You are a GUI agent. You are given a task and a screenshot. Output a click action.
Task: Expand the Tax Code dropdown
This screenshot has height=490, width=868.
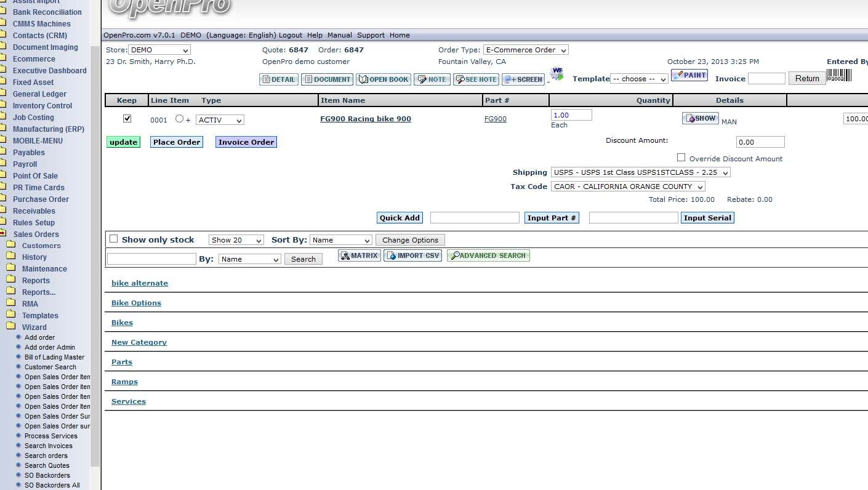point(628,187)
